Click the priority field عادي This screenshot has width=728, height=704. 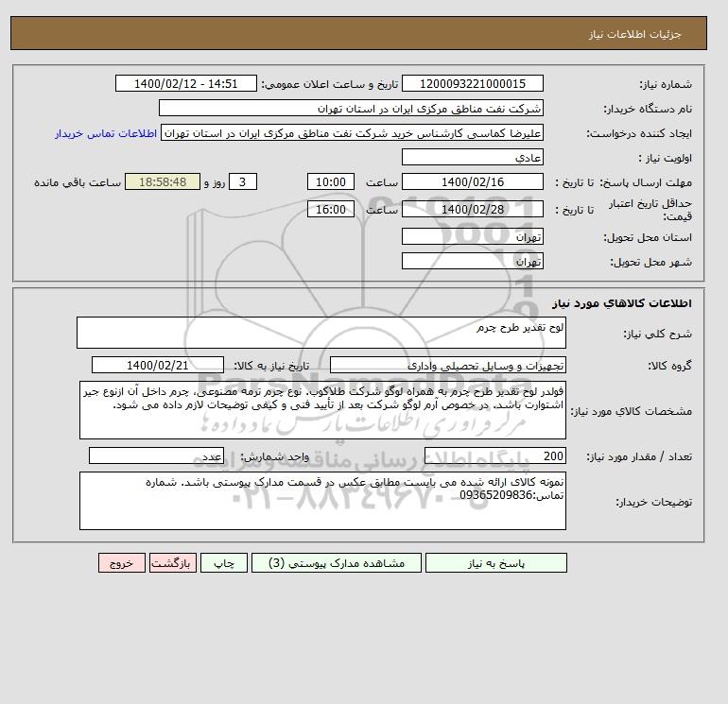coord(472,157)
